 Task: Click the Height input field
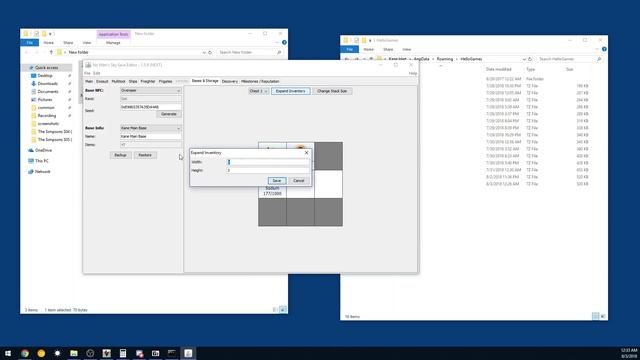[x=268, y=170]
